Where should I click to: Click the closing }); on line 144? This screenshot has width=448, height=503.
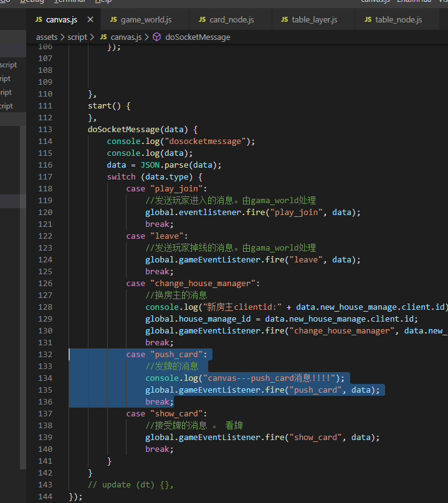click(x=75, y=497)
